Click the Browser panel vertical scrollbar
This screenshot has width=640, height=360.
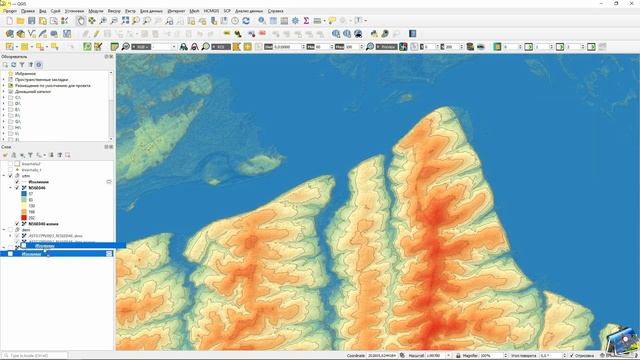click(x=111, y=106)
